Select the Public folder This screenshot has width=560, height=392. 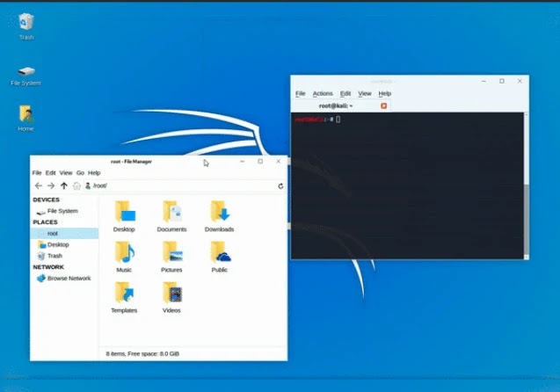[219, 257]
